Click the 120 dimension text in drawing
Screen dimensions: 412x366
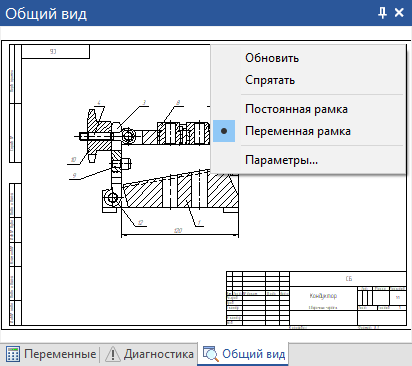[x=178, y=230]
